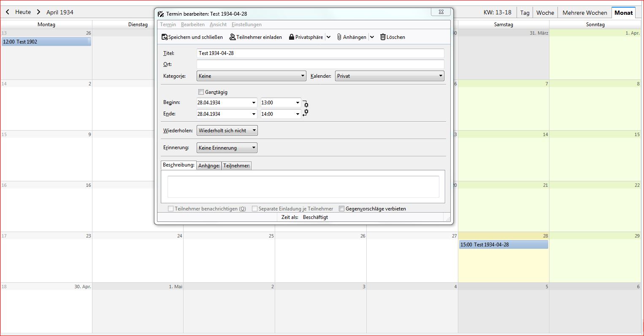Open the Wiederholen dropdown

227,131
